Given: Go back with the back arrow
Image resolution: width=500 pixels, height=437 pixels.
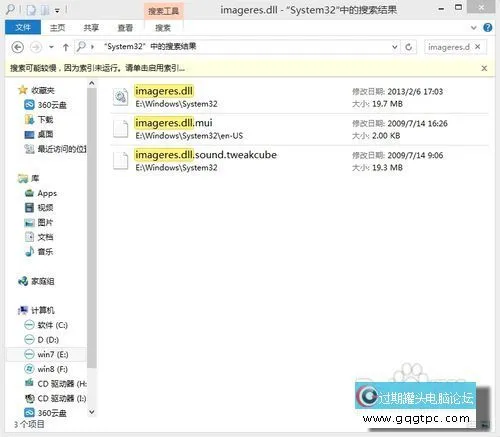Looking at the screenshot, I should pyautogui.click(x=17, y=47).
